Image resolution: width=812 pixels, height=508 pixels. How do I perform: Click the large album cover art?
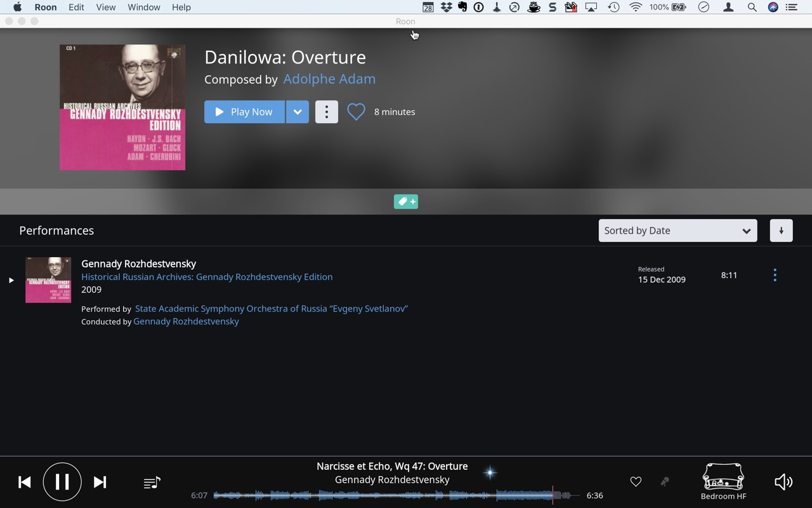pyautogui.click(x=122, y=107)
